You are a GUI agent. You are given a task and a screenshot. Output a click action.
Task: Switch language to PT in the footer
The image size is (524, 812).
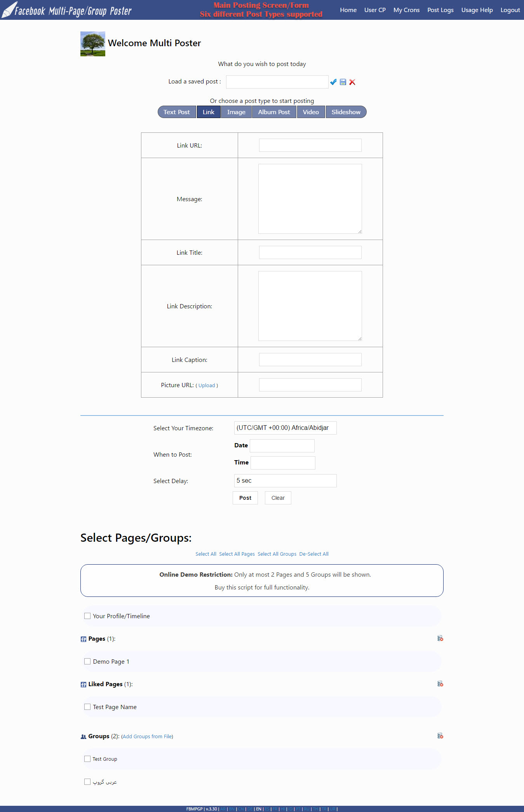298,809
